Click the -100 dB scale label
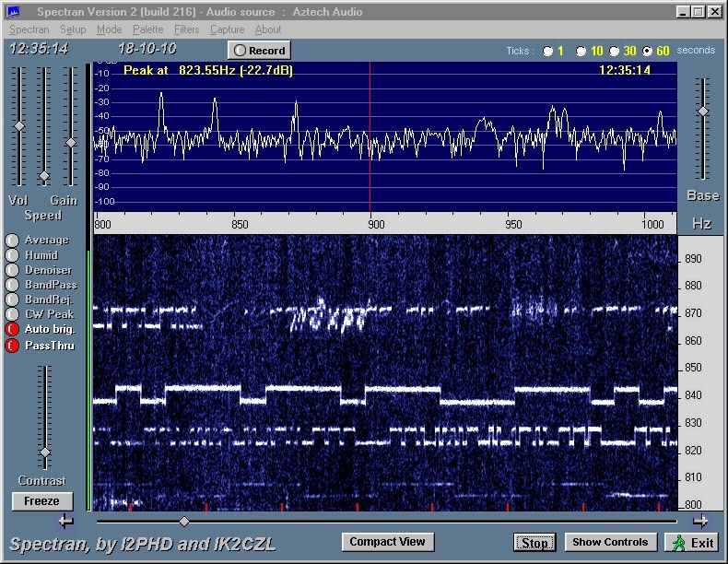This screenshot has height=564, width=728. (x=104, y=202)
